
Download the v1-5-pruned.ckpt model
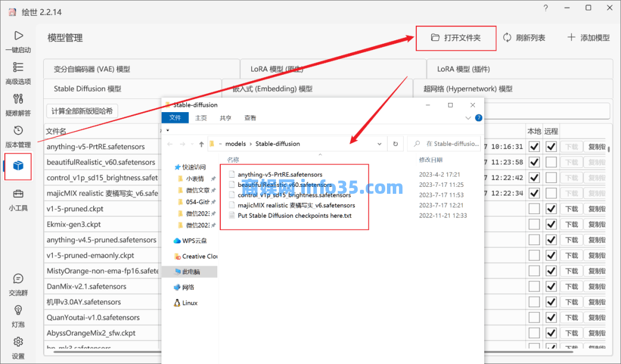[x=572, y=209]
